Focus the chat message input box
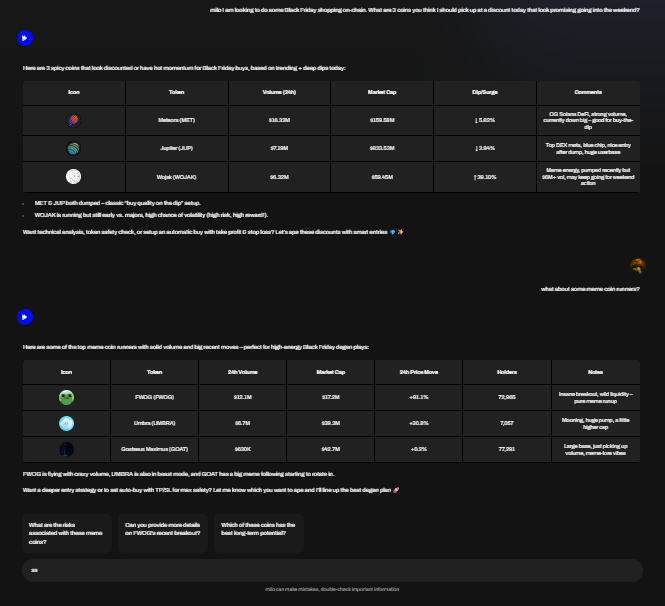The height and width of the screenshot is (606, 665). pyautogui.click(x=332, y=570)
